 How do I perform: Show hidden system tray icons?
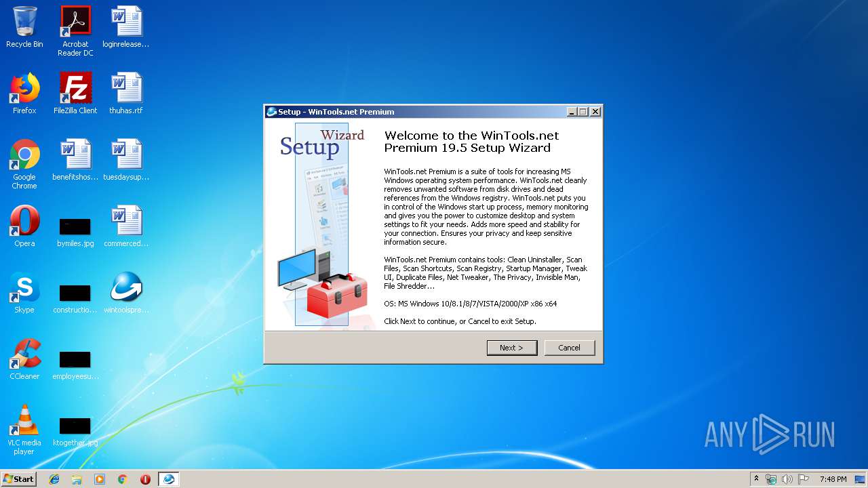756,479
